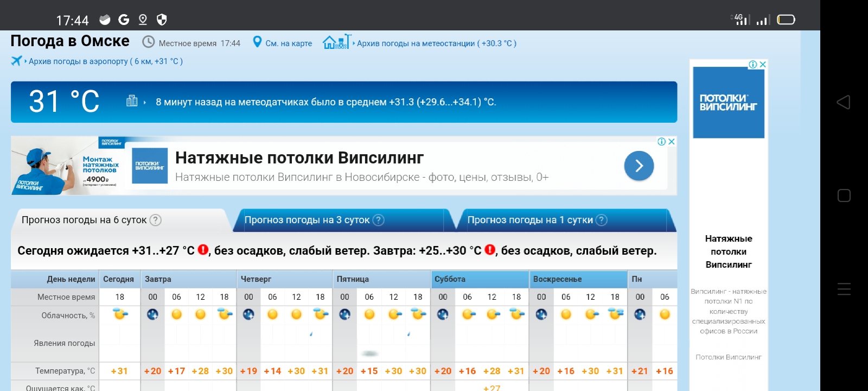Open the map via location pin icon
Screen dimensions: 868x391
click(257, 42)
